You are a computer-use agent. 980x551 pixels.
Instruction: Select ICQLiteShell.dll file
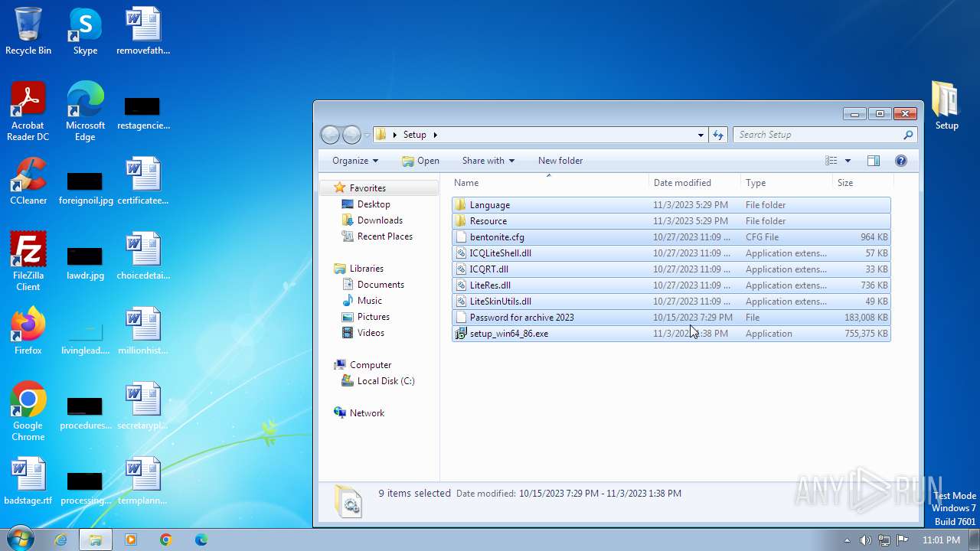click(671, 253)
